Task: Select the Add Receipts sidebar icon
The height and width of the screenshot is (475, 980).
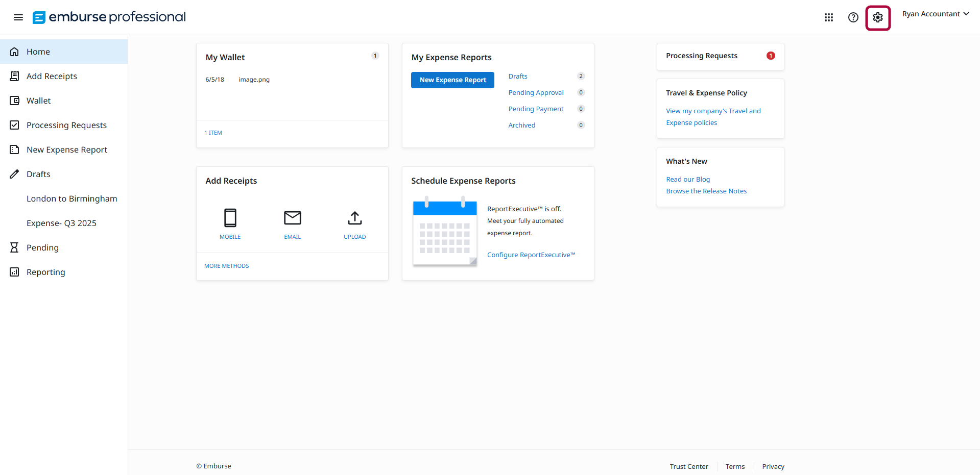Action: pyautogui.click(x=15, y=76)
